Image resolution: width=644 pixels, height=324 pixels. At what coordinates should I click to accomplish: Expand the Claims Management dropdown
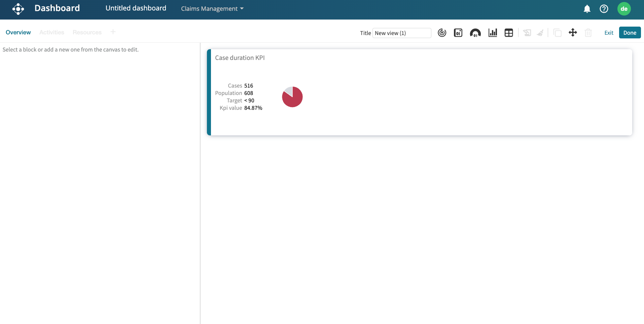pyautogui.click(x=212, y=9)
